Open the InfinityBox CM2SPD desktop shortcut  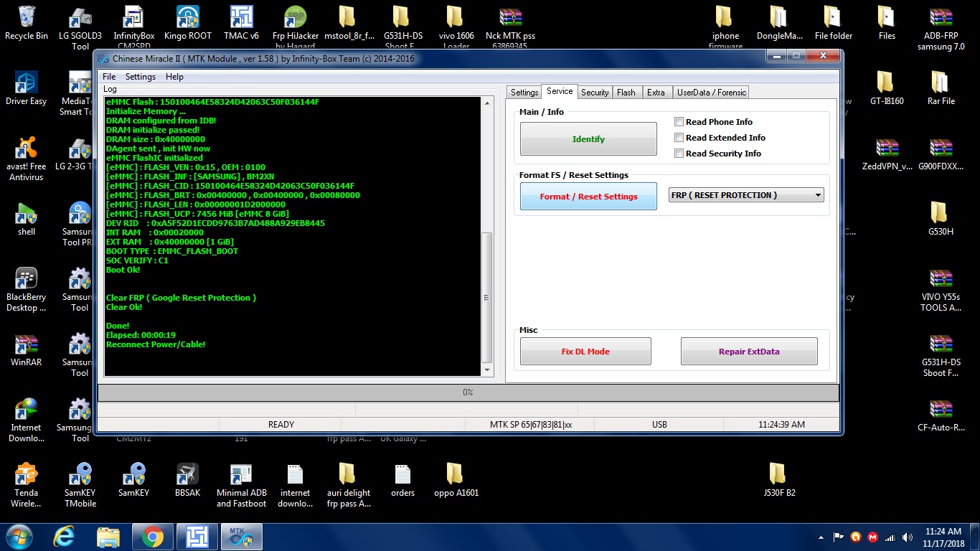(x=133, y=27)
